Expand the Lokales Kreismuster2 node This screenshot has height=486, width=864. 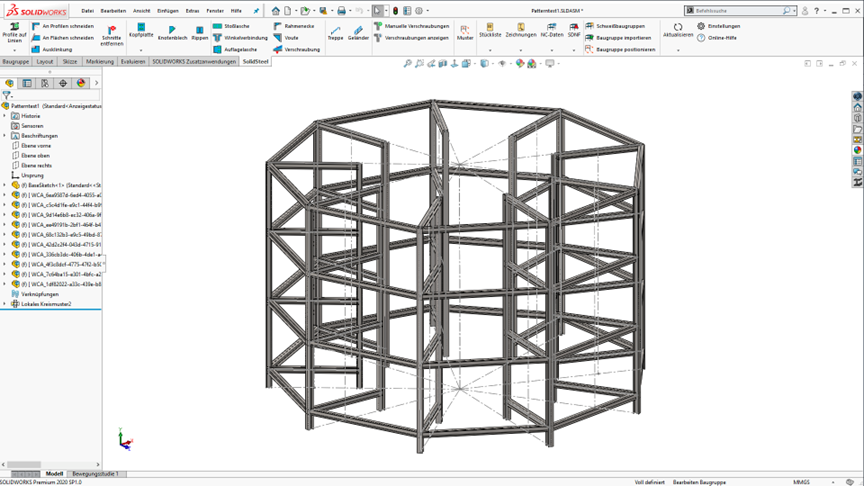pos(5,304)
